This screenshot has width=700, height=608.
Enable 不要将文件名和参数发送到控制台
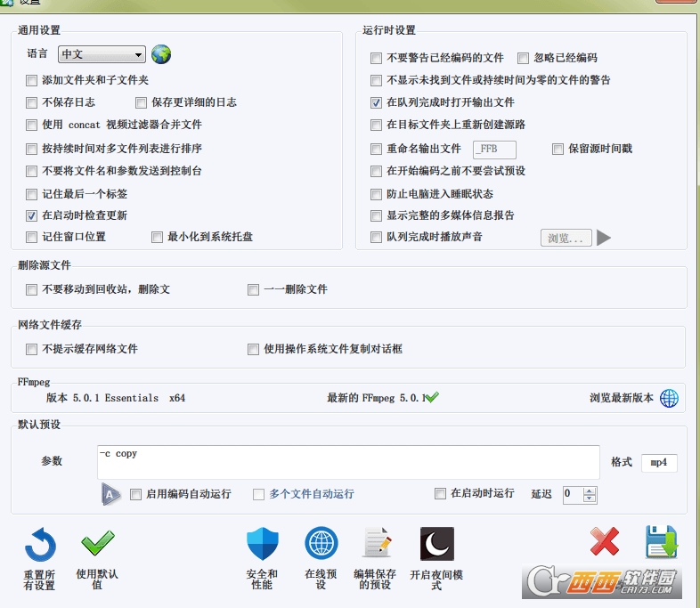[x=31, y=171]
